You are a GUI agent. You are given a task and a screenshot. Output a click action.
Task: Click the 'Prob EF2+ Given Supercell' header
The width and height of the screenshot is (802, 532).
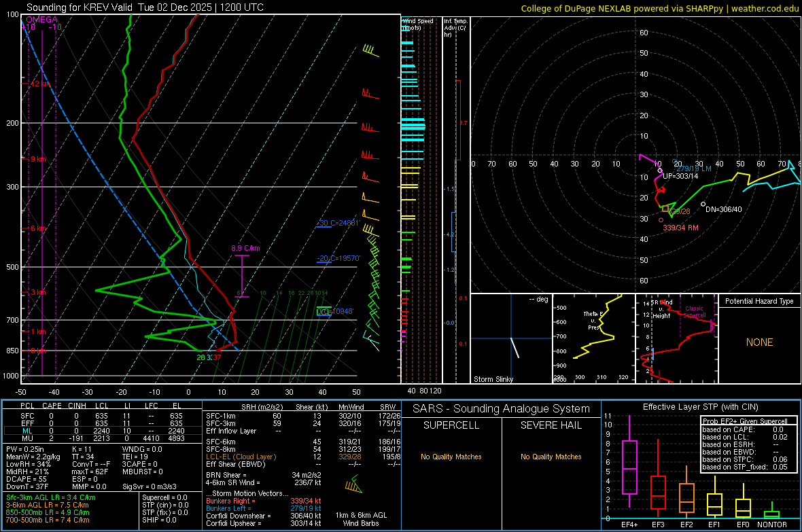pyautogui.click(x=745, y=421)
